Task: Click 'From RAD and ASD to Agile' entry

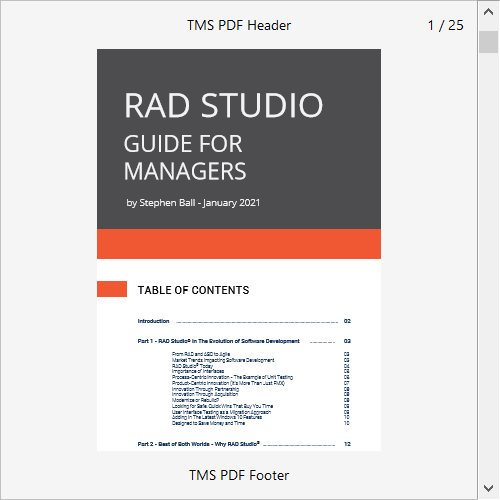Action: coord(201,354)
